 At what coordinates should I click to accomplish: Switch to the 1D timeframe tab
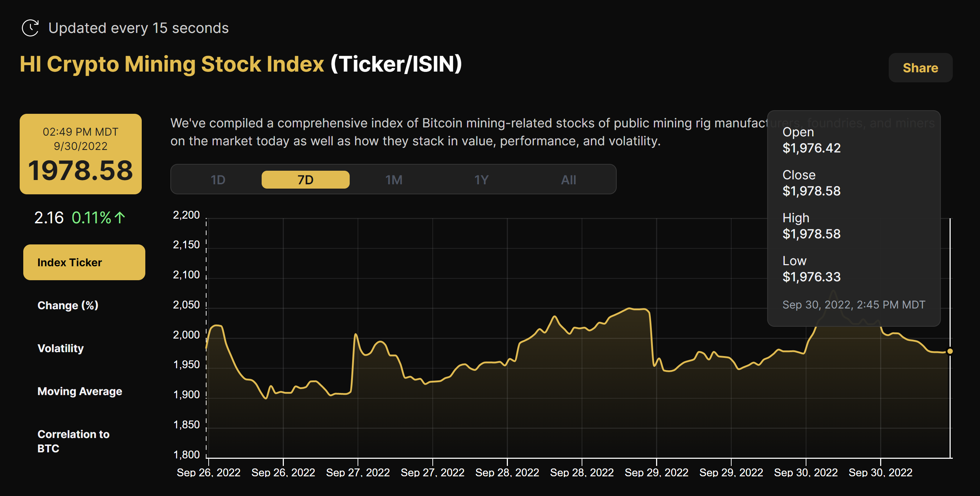(218, 179)
